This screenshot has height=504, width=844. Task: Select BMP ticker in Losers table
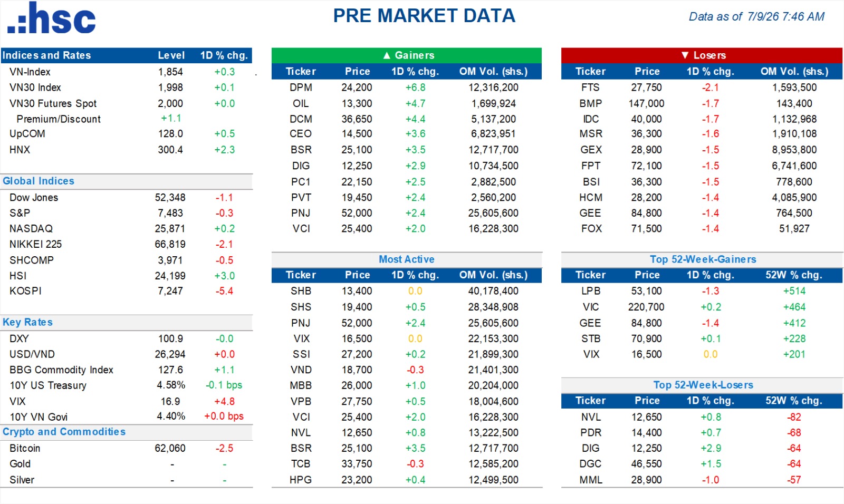(591, 103)
